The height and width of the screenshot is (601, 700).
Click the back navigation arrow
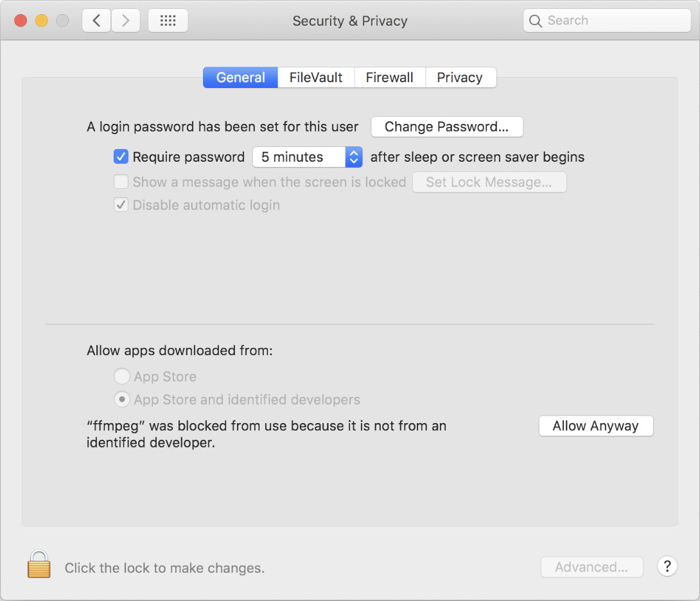pyautogui.click(x=96, y=21)
